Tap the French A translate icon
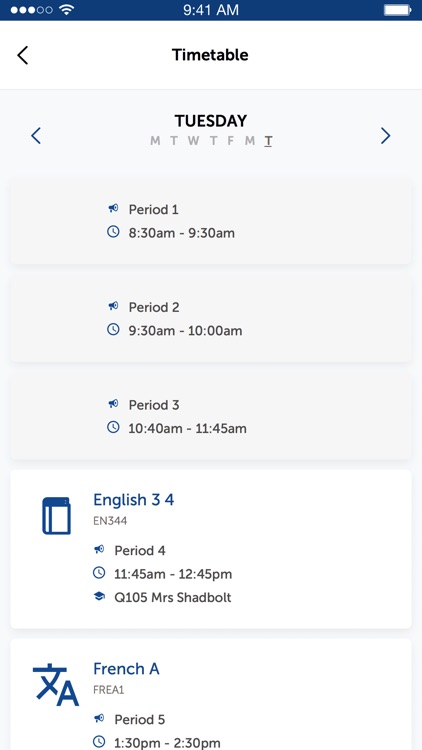 click(56, 684)
